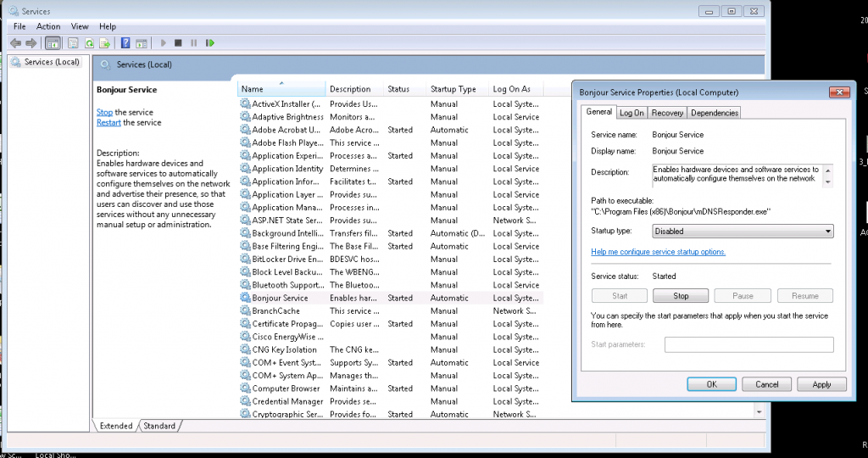This screenshot has width=868, height=458.
Task: Click the Export List toolbar icon
Action: click(104, 43)
